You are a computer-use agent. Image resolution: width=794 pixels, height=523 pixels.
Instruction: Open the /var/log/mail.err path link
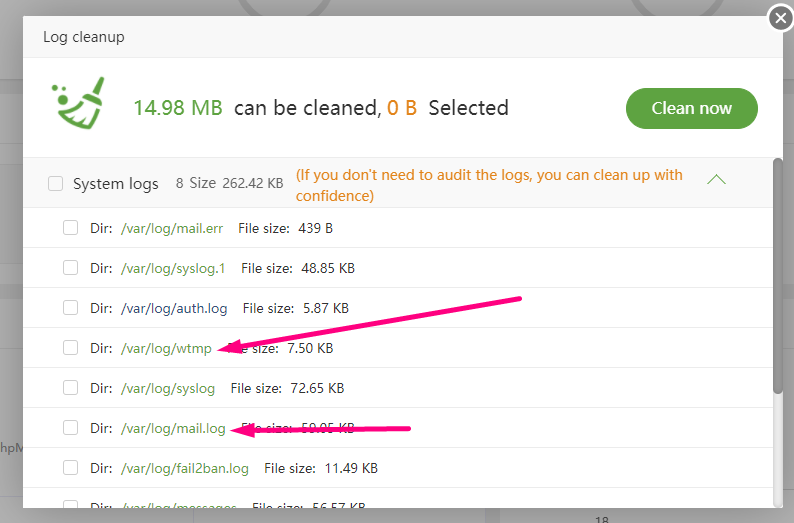pyautogui.click(x=171, y=228)
